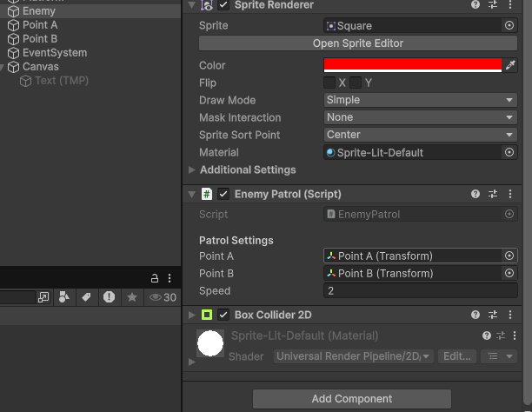Open the Mask Interaction dropdown set to None
The height and width of the screenshot is (412, 532).
tap(421, 117)
